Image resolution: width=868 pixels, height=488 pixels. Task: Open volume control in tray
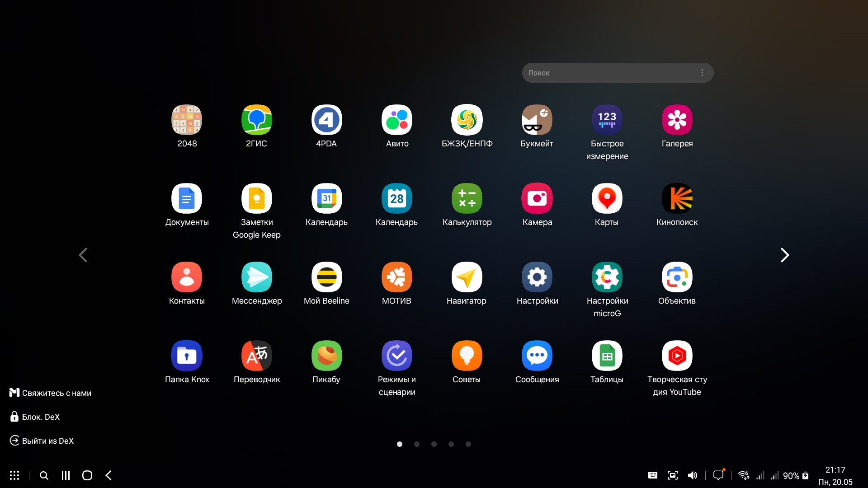(x=693, y=475)
